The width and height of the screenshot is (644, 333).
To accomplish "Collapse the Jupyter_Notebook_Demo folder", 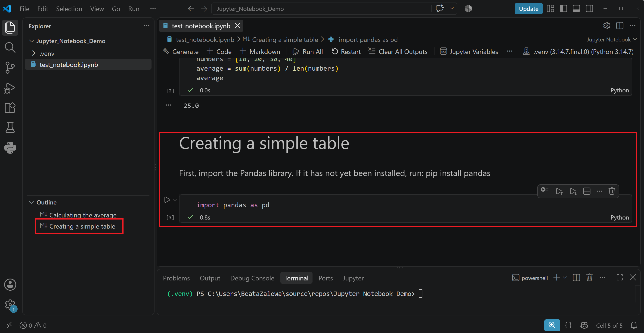I will click(x=31, y=41).
